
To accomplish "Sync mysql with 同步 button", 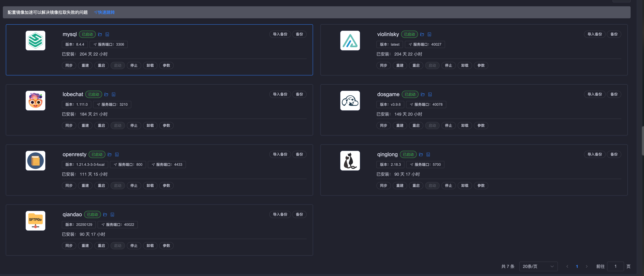I will [69, 66].
